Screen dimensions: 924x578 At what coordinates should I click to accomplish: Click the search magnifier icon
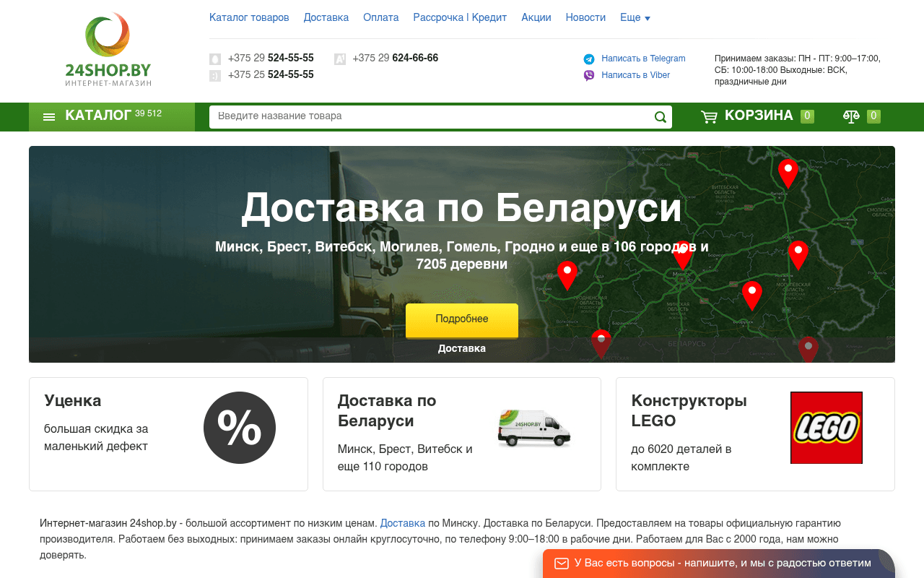[x=659, y=116]
